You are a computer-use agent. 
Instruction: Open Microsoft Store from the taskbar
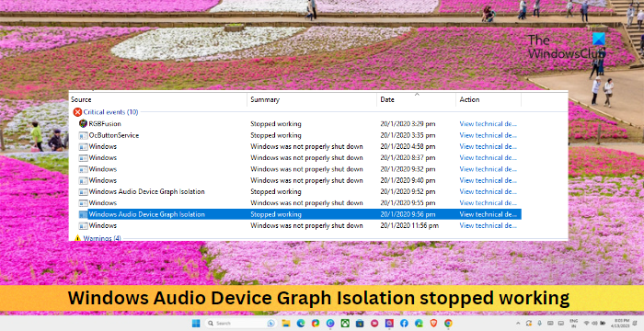[x=360, y=324]
